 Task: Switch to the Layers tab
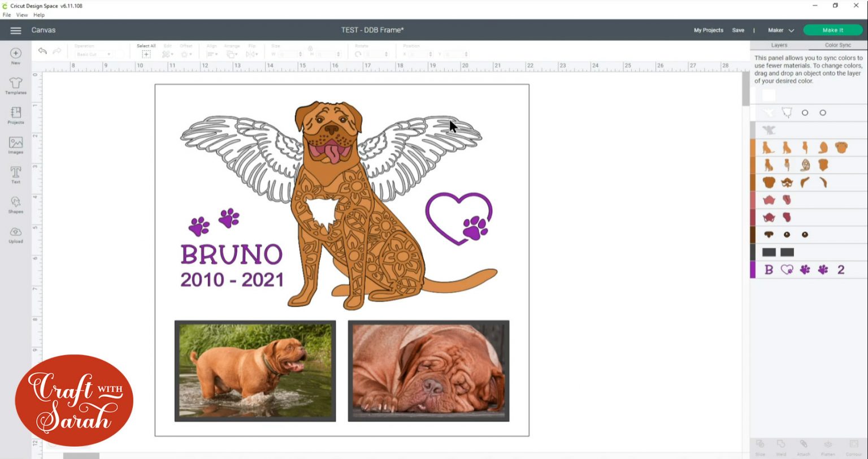click(x=779, y=45)
